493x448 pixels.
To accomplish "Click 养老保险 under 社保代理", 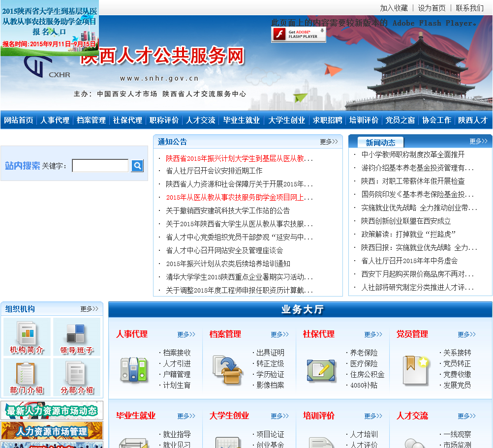I will 364,353.
